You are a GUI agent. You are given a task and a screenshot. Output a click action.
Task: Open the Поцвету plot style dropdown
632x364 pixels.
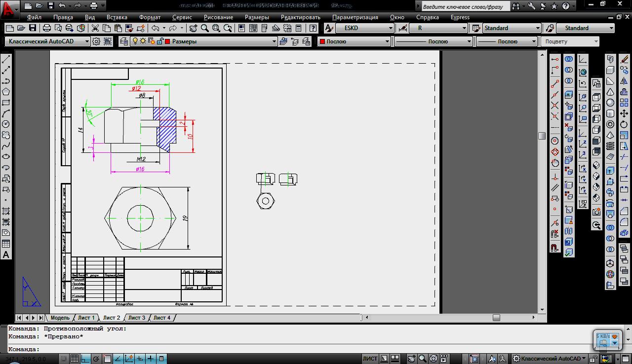point(570,41)
